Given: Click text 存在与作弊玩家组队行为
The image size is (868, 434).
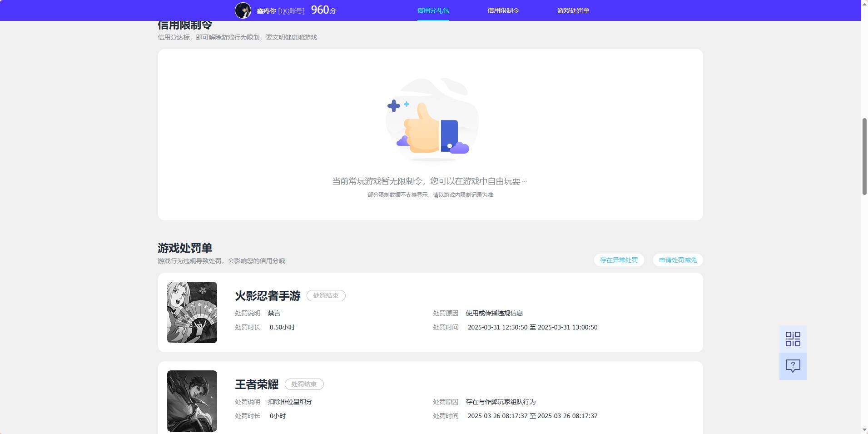Looking at the screenshot, I should [501, 402].
